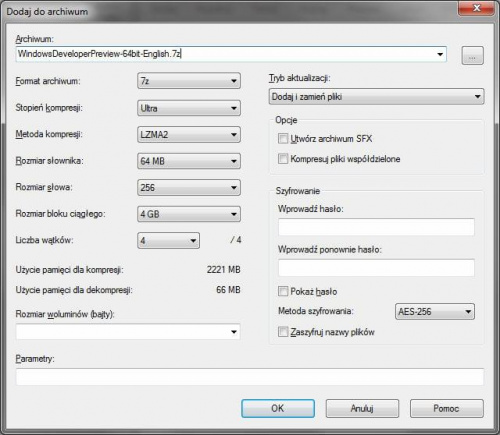The height and width of the screenshot is (435, 500).
Task: Click the browse button with three dots
Action: (x=472, y=56)
